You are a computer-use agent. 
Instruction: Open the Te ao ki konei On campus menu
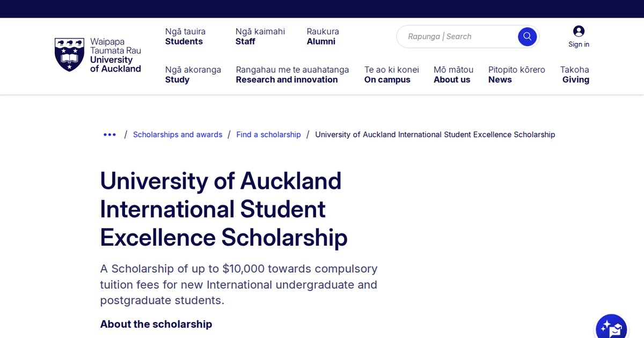pos(392,75)
